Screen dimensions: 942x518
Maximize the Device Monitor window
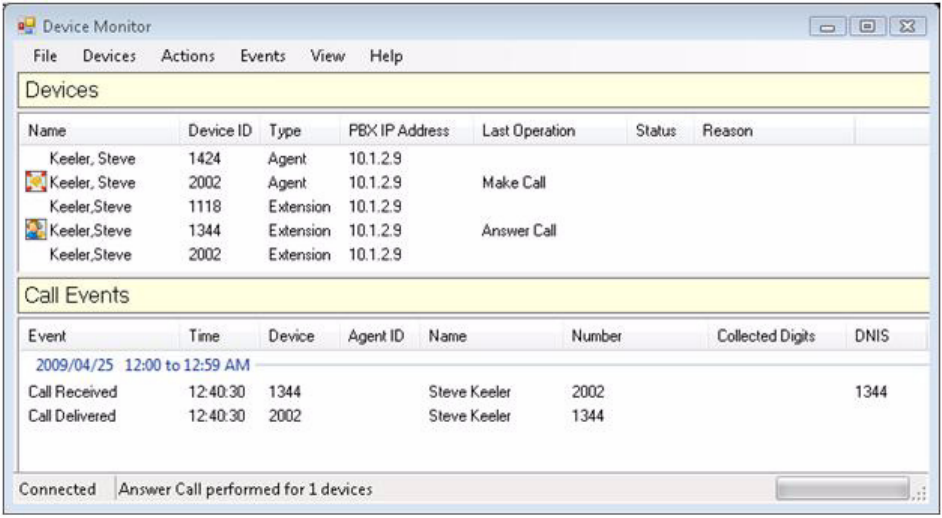click(867, 27)
